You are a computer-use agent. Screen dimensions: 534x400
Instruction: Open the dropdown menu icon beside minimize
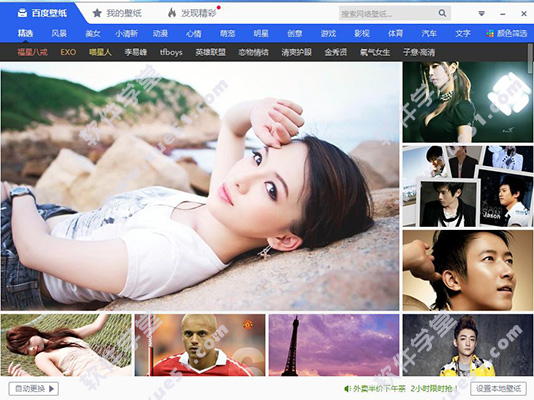coord(482,14)
